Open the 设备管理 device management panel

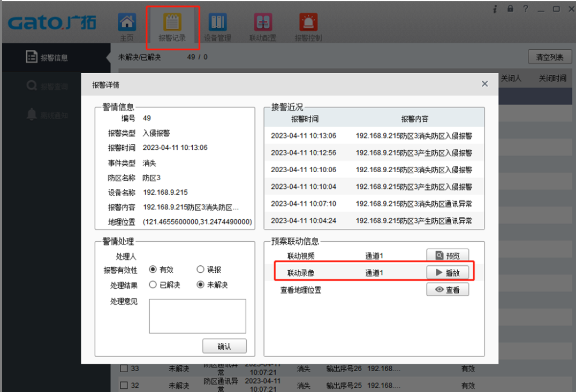(x=218, y=25)
